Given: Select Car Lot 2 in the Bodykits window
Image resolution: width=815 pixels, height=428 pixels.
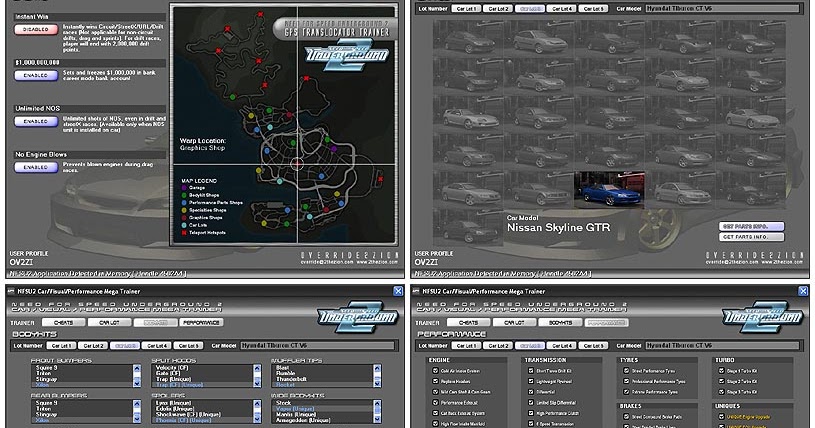Looking at the screenshot, I should (93, 345).
